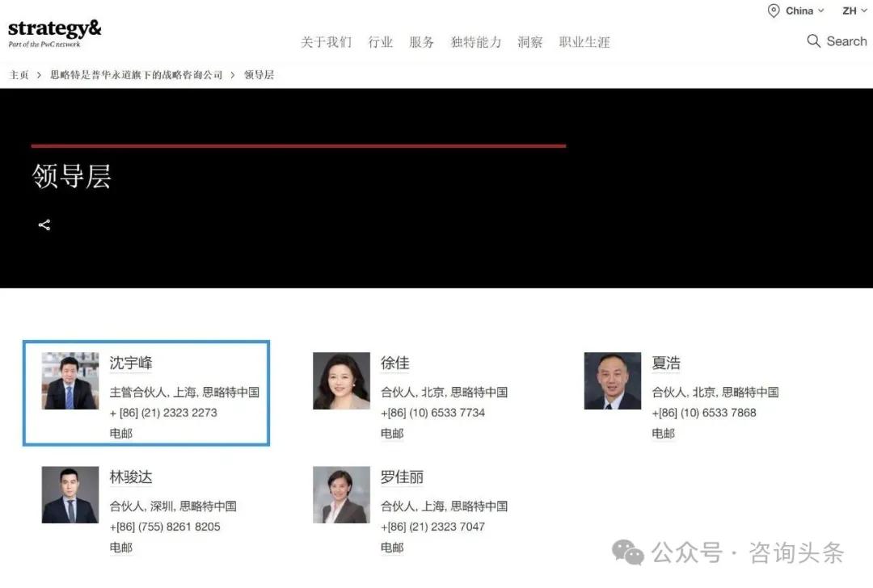Open the 夏浩 name link
This screenshot has height=588, width=873.
pyautogui.click(x=666, y=363)
